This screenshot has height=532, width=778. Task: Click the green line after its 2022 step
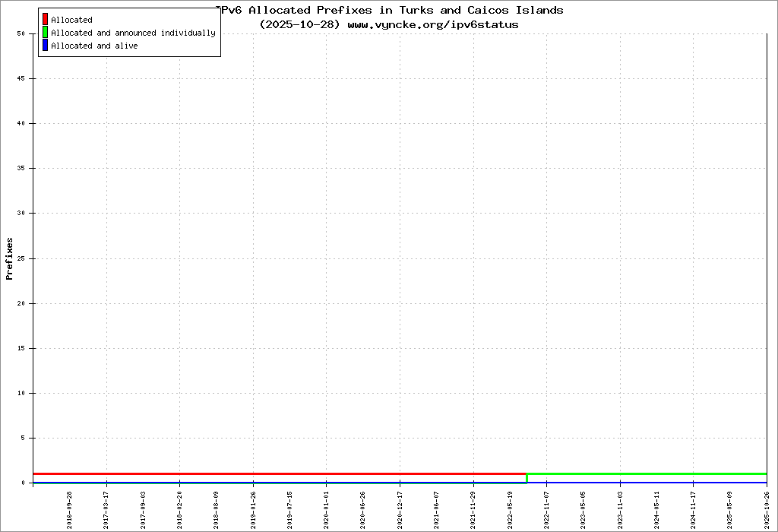(646, 473)
